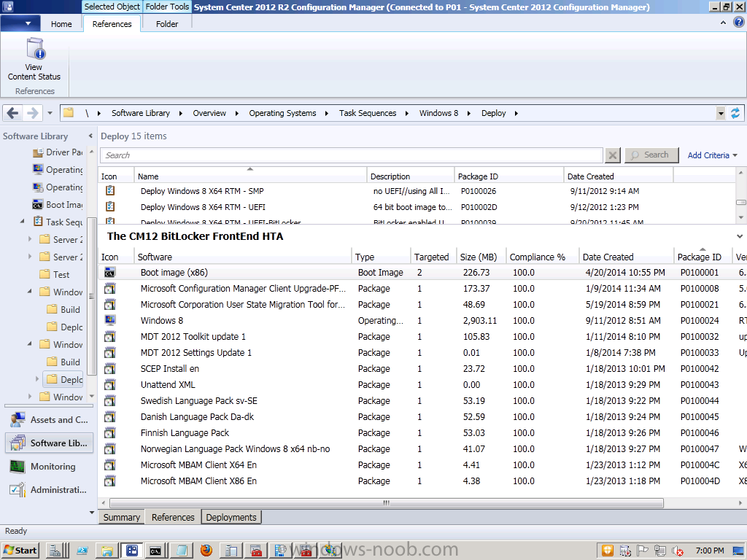Expand the Deploy folder tree node
Viewport: 747px width, 560px height.
(x=36, y=379)
